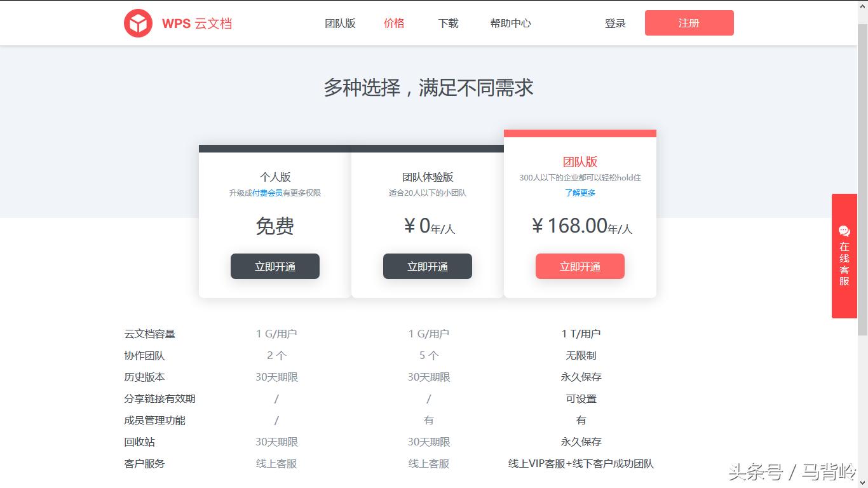Activate 团队体验版 with its 立即开通 button
This screenshot has height=488, width=868.
[x=427, y=266]
